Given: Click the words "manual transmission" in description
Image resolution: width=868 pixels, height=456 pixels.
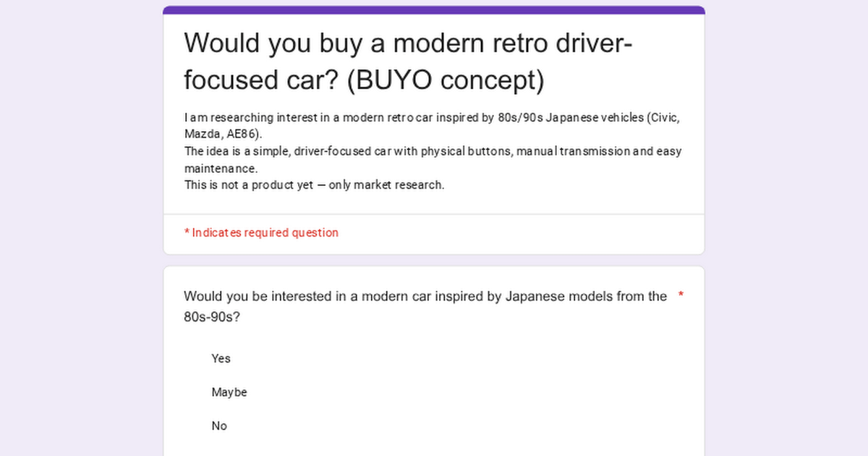Looking at the screenshot, I should 573,151.
